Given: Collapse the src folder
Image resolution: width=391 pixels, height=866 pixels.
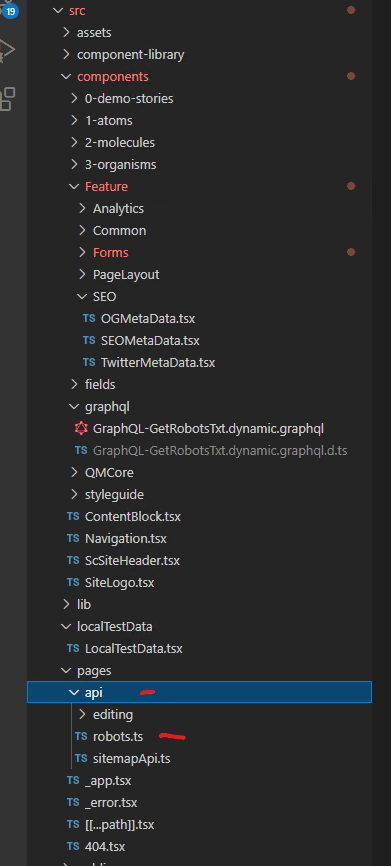Looking at the screenshot, I should [x=58, y=10].
